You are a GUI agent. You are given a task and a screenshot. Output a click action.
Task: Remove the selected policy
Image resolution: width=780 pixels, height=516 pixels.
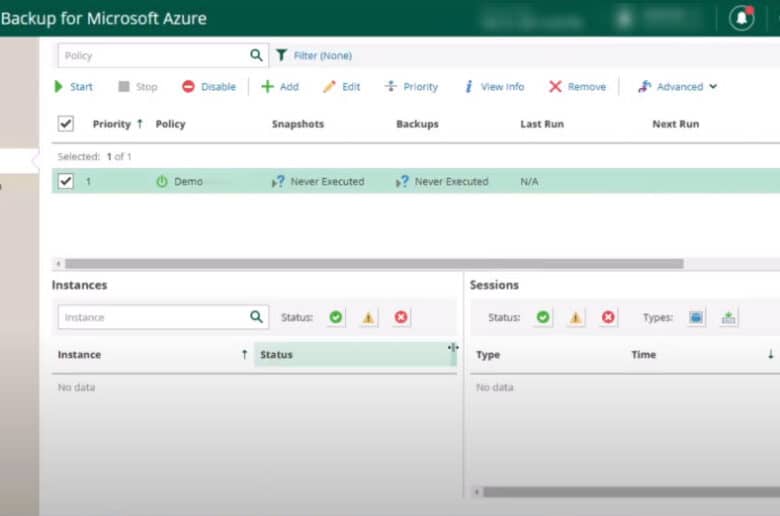pyautogui.click(x=578, y=87)
